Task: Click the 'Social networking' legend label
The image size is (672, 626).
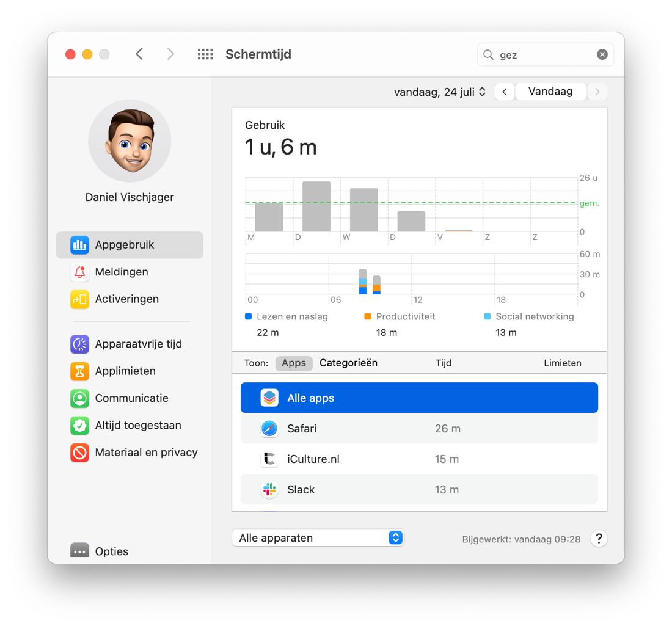Action: pos(535,316)
